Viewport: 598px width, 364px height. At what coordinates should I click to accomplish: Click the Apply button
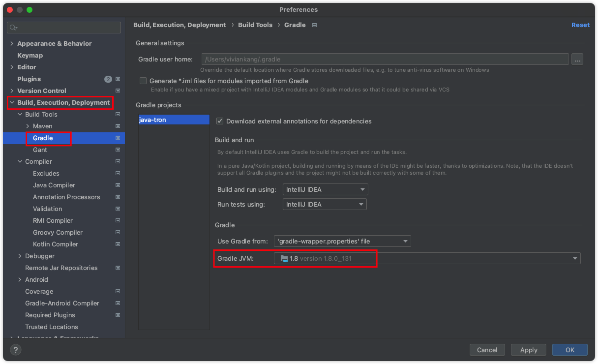[528, 350]
